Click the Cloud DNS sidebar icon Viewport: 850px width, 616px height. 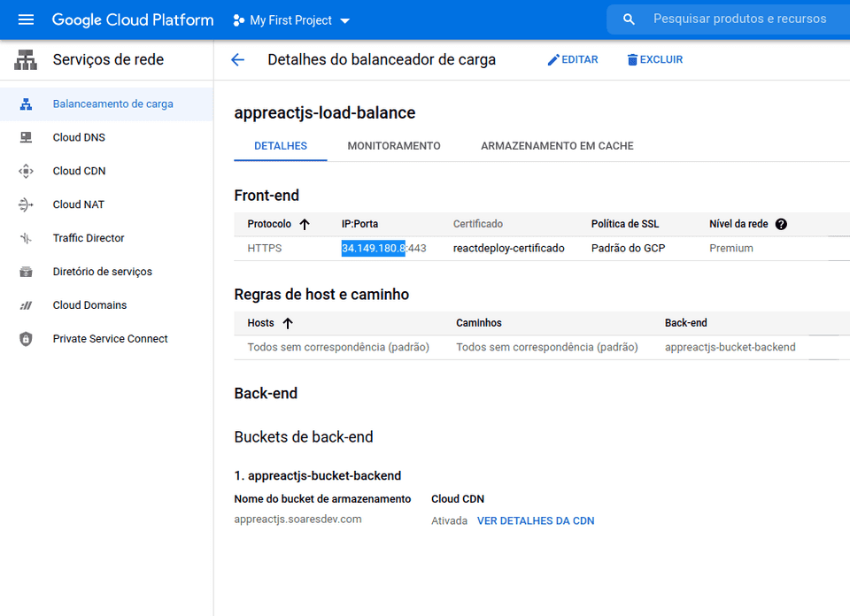[x=26, y=137]
